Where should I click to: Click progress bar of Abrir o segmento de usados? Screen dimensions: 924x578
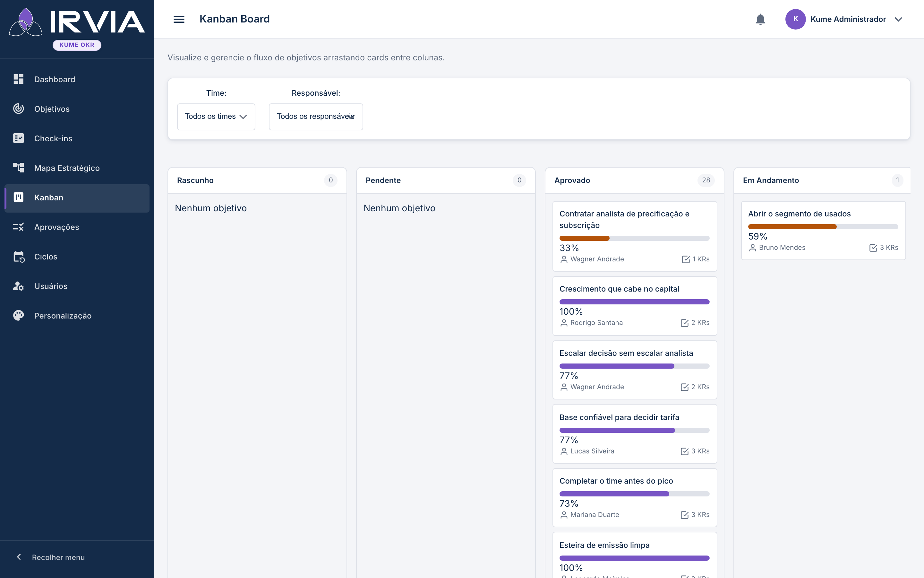[x=823, y=227]
